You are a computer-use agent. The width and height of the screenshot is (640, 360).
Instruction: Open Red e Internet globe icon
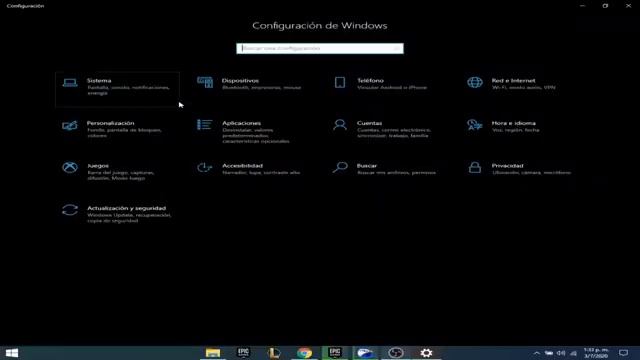pos(475,82)
